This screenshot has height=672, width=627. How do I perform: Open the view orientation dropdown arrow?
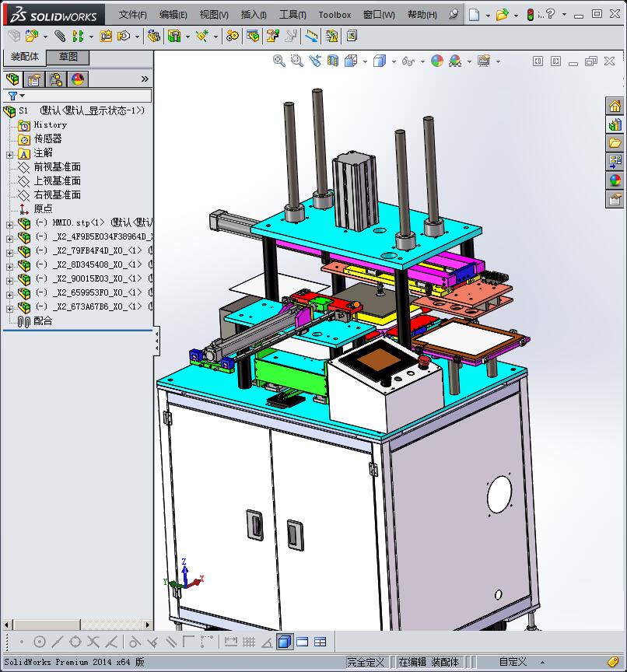coord(365,61)
